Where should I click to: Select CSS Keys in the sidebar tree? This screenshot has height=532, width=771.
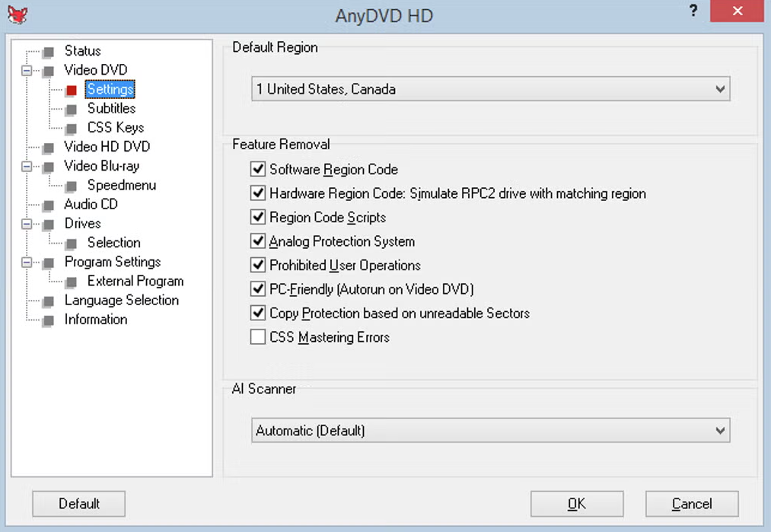coord(114,127)
